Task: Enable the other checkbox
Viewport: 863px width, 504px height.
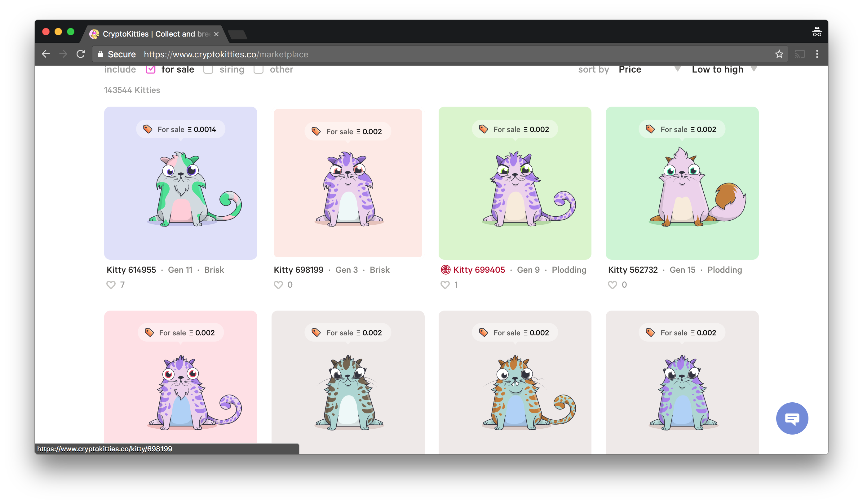Action: tap(259, 69)
